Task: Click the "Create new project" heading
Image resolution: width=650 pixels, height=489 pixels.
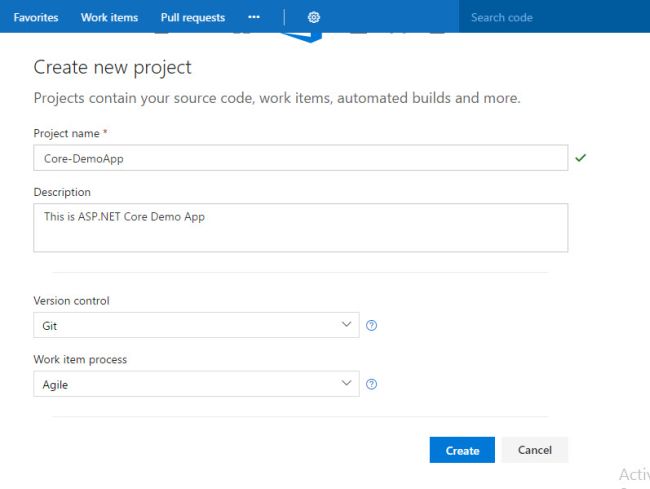Action: [112, 68]
